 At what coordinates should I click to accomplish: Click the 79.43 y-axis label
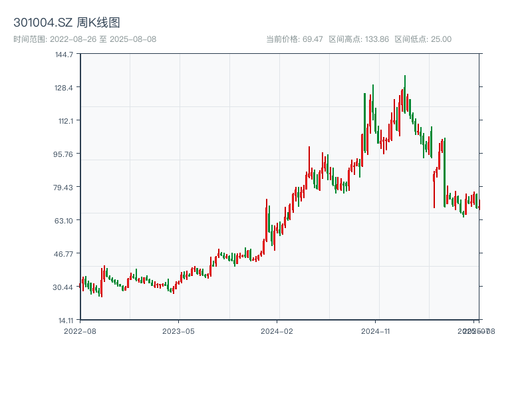point(63,188)
